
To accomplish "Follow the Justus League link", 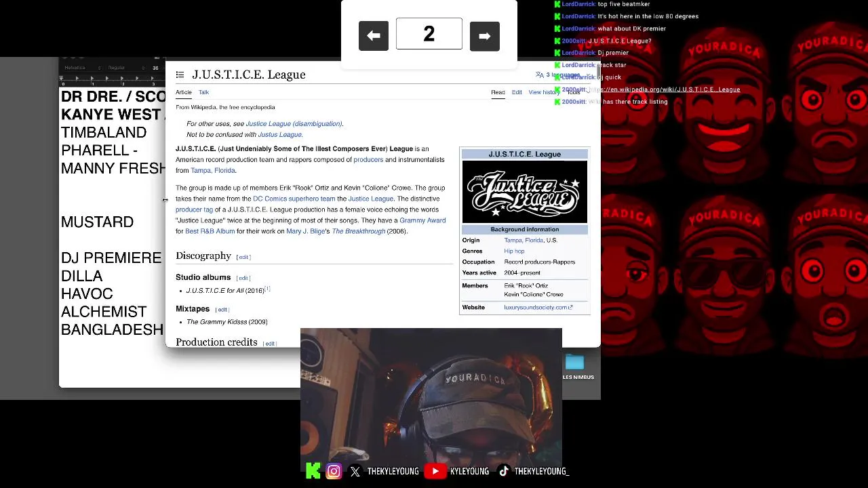I will (280, 135).
